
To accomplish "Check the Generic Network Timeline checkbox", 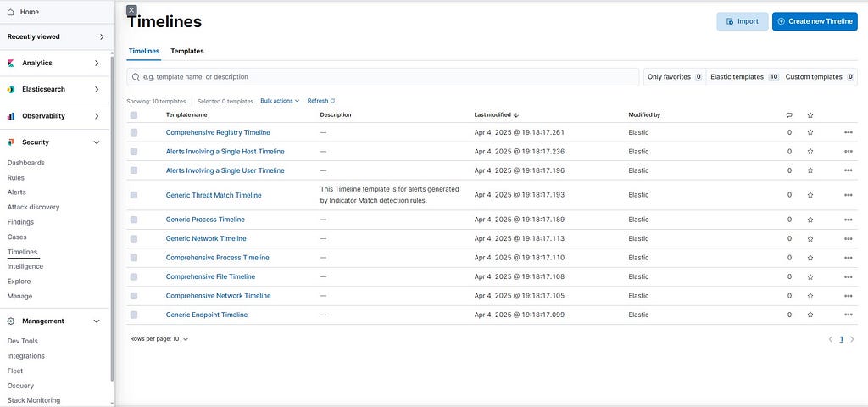I will tap(133, 238).
